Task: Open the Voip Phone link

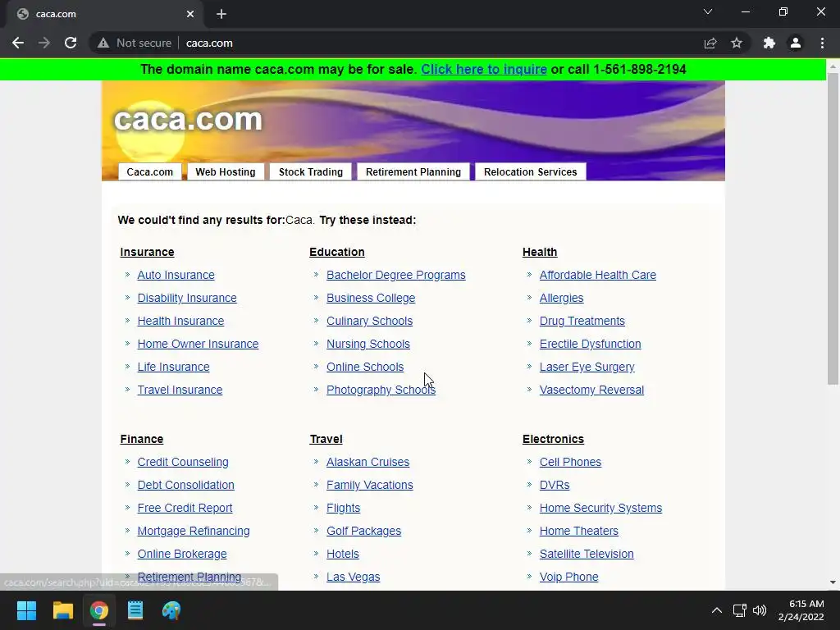Action: (569, 577)
